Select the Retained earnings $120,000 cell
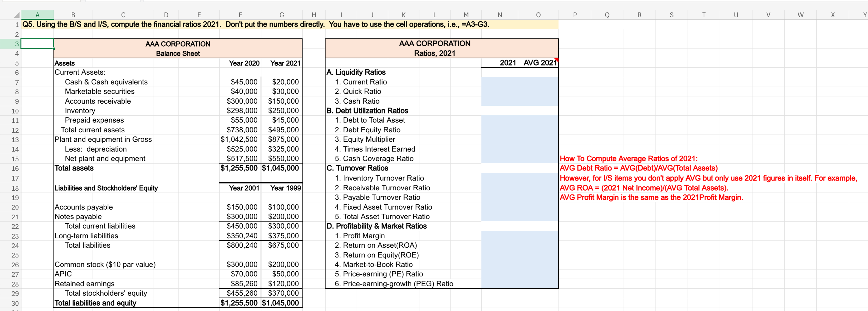This screenshot has height=311, width=868. click(283, 283)
